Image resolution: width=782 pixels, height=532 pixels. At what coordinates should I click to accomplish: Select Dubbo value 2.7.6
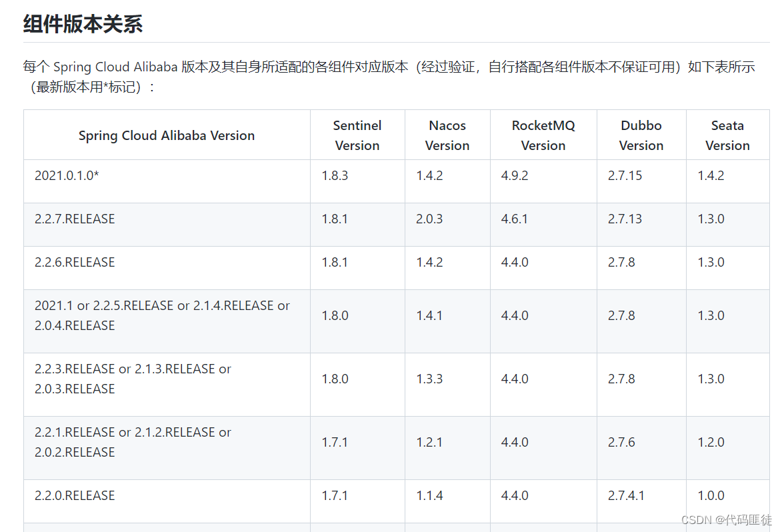(x=621, y=442)
